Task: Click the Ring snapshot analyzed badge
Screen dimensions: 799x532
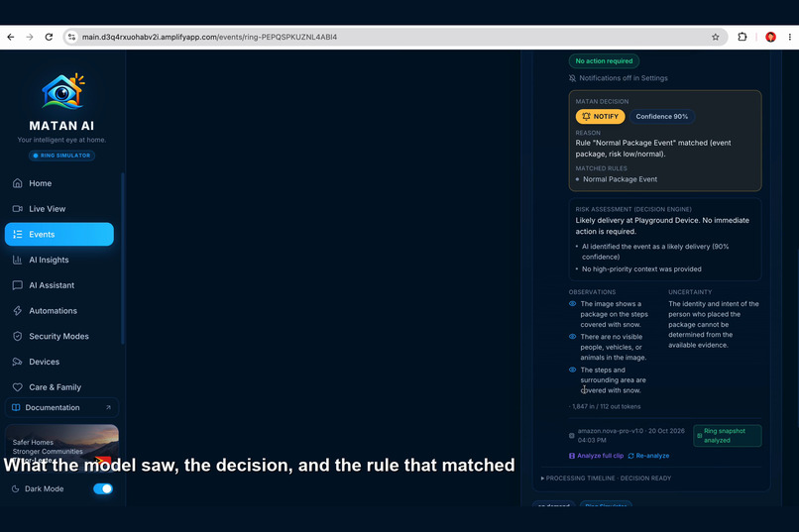Action: pyautogui.click(x=728, y=436)
